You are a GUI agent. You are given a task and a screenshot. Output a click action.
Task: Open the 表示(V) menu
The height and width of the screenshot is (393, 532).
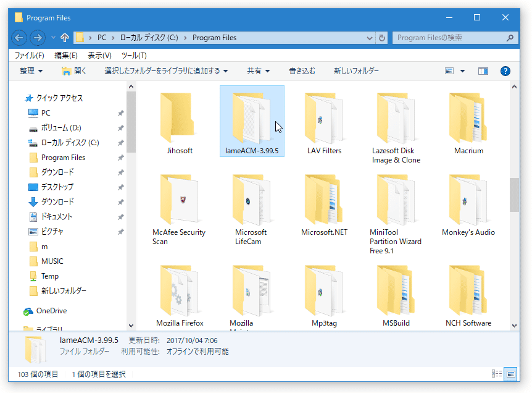(99, 56)
